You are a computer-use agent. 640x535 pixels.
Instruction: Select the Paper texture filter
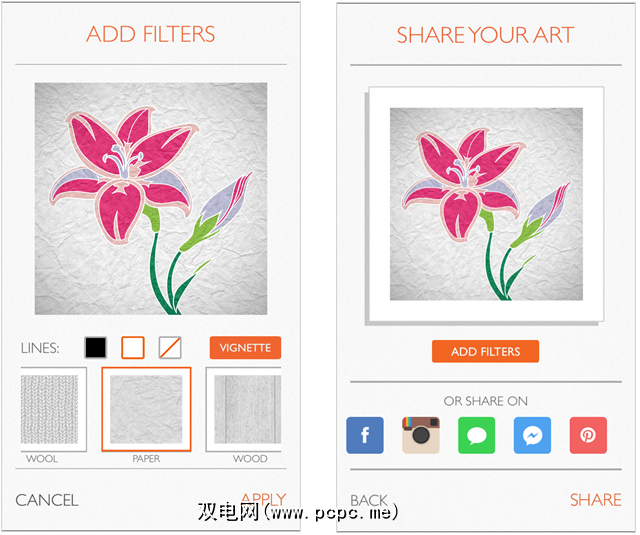pyautogui.click(x=147, y=411)
